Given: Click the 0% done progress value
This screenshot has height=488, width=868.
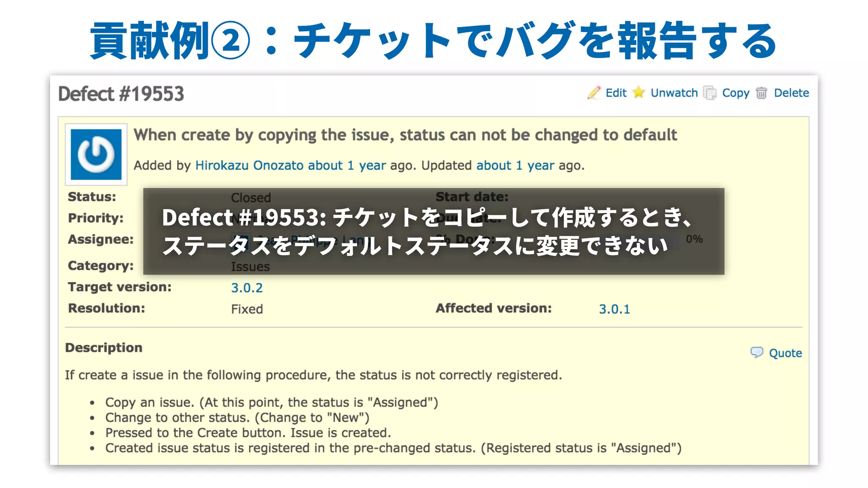Looking at the screenshot, I should (694, 239).
